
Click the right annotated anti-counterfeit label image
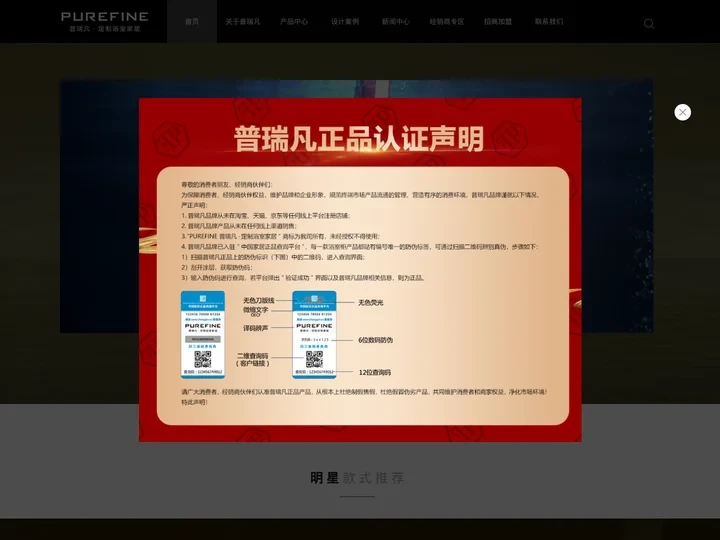point(314,334)
